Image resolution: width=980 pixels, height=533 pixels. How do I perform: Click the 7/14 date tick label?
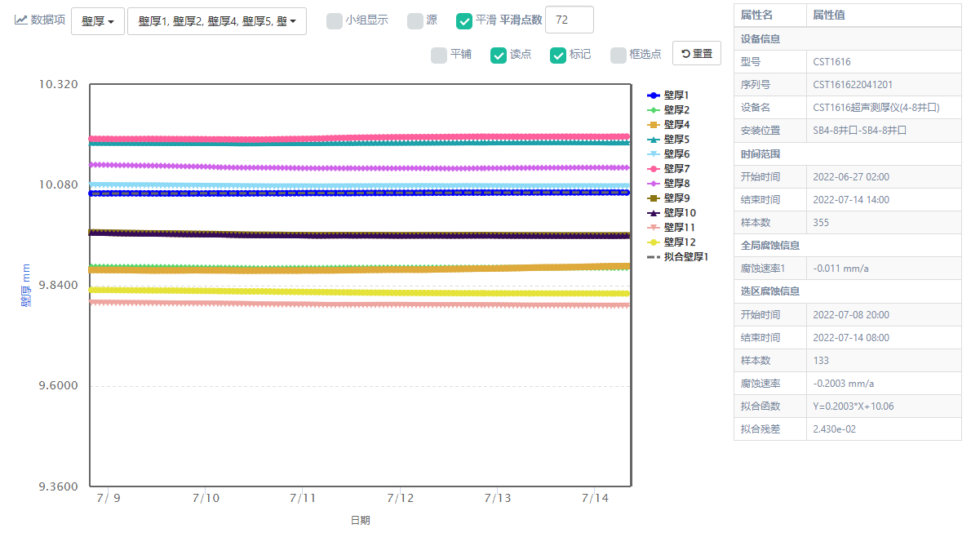pyautogui.click(x=595, y=498)
